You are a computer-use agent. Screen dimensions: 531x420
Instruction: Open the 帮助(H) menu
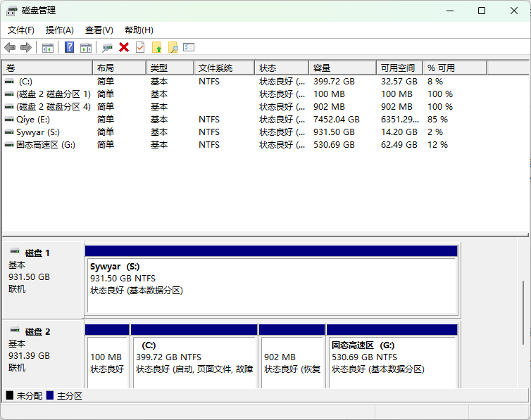click(139, 30)
